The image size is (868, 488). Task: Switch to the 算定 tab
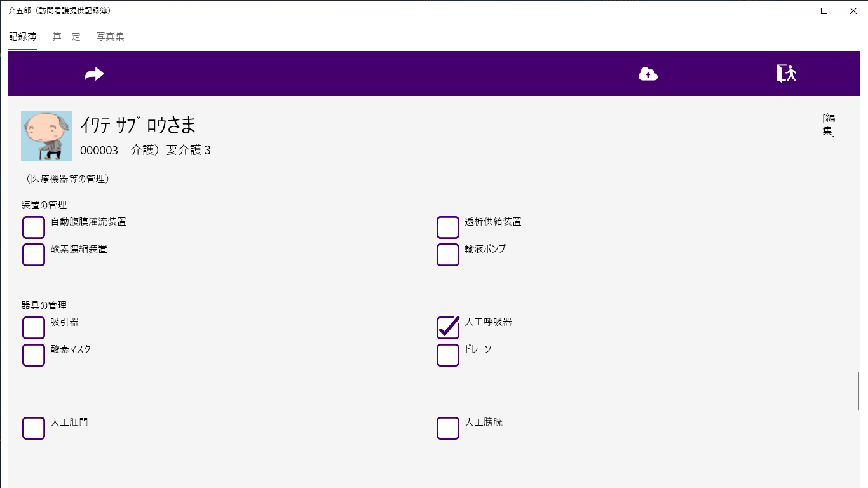pyautogui.click(x=66, y=37)
